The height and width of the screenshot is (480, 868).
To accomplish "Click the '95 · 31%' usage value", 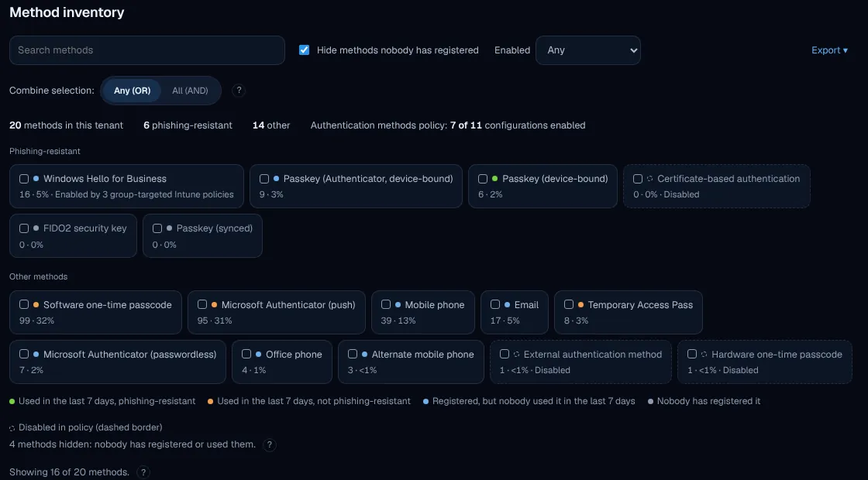I will (215, 321).
